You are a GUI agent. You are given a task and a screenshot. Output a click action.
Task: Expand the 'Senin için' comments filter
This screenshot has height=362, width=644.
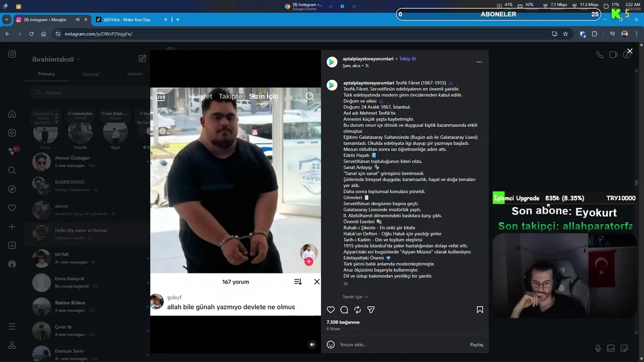[355, 297]
